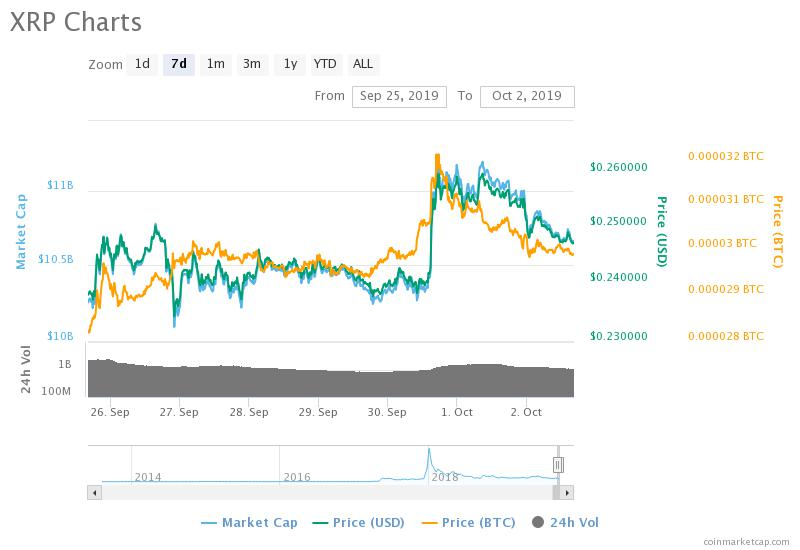Click the 100M volume axis label

(56, 392)
